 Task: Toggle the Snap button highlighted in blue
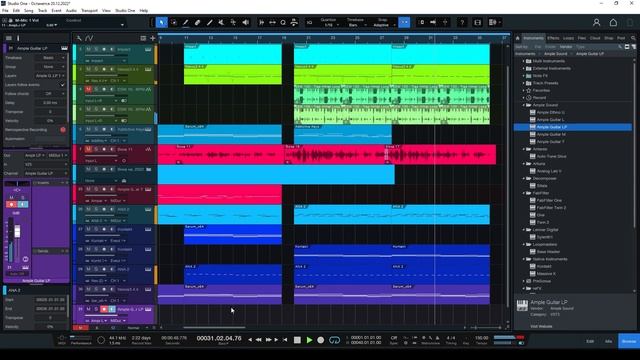click(x=404, y=22)
